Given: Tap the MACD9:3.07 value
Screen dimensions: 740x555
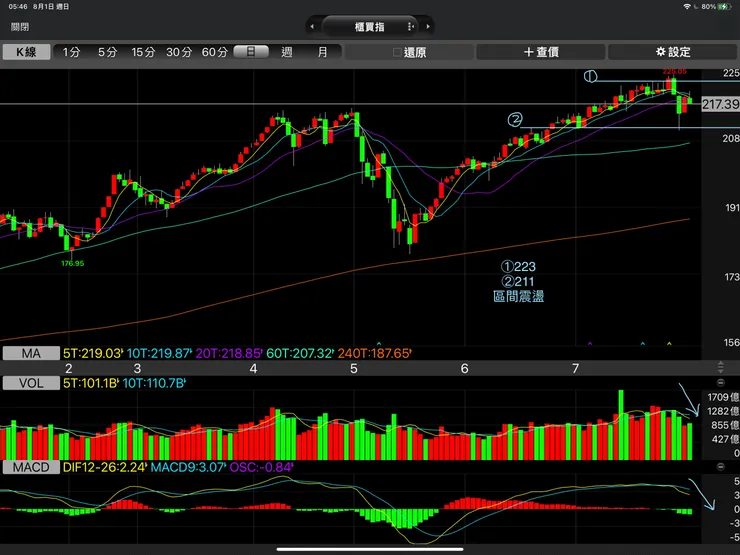Looking at the screenshot, I should tap(188, 468).
